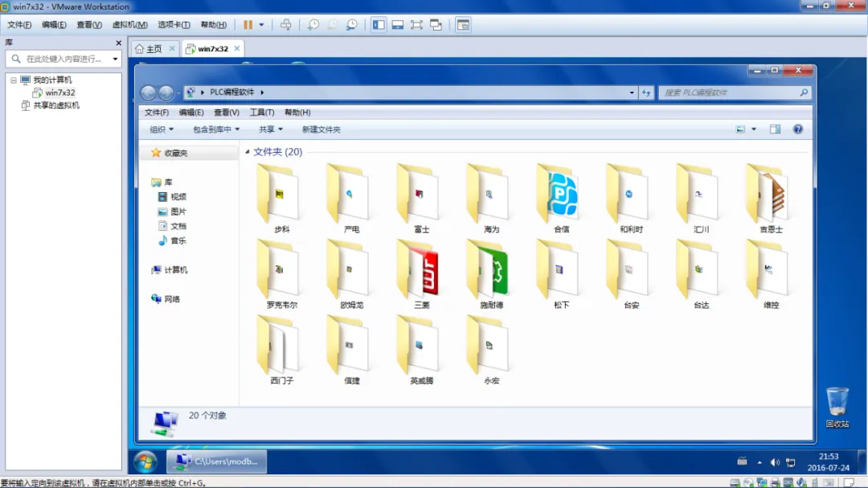The width and height of the screenshot is (868, 488).
Task: Click the address bar refresh button
Action: pyautogui.click(x=646, y=92)
